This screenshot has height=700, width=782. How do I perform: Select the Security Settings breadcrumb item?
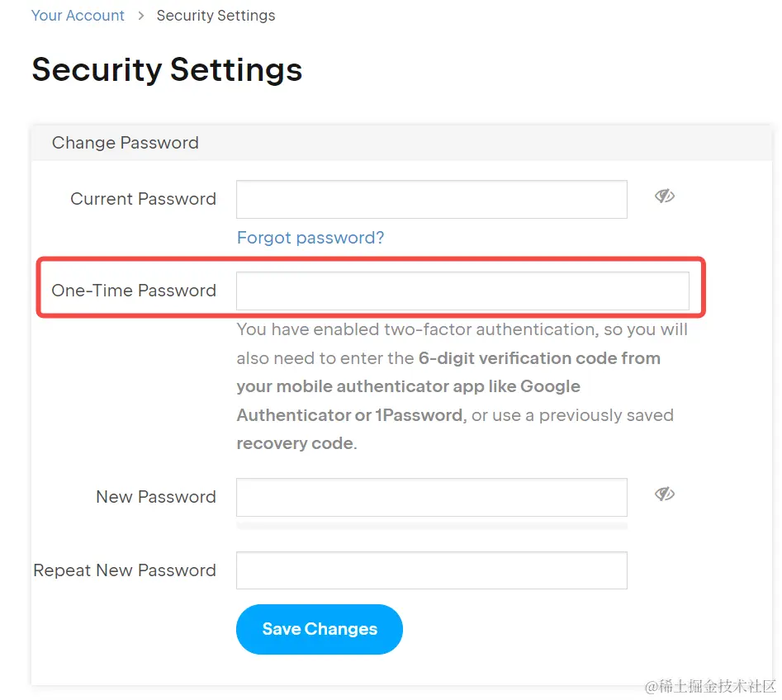point(216,16)
